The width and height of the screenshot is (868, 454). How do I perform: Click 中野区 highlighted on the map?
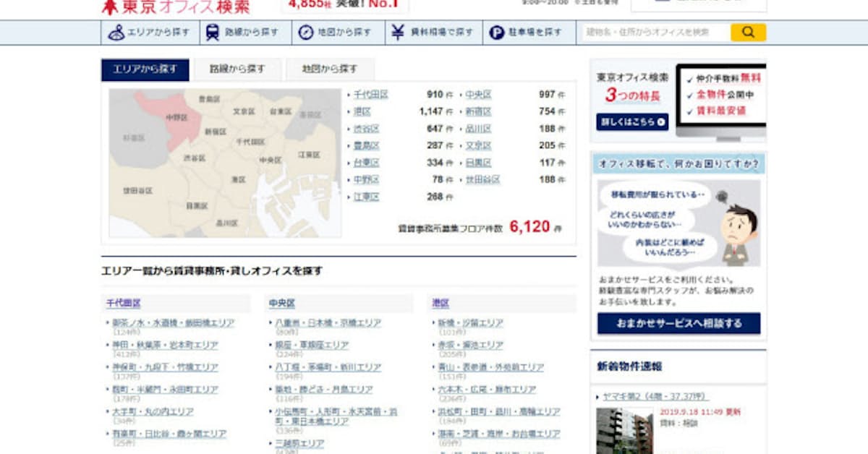tap(174, 117)
